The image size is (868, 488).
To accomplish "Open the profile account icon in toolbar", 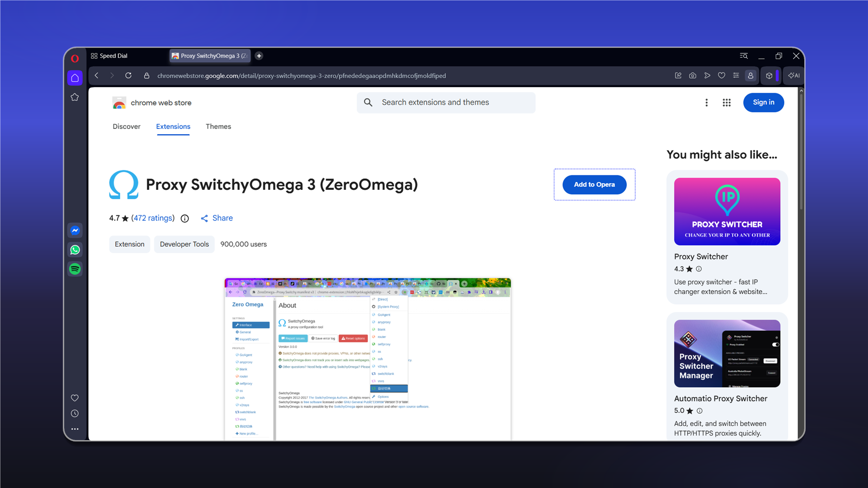I will (750, 76).
